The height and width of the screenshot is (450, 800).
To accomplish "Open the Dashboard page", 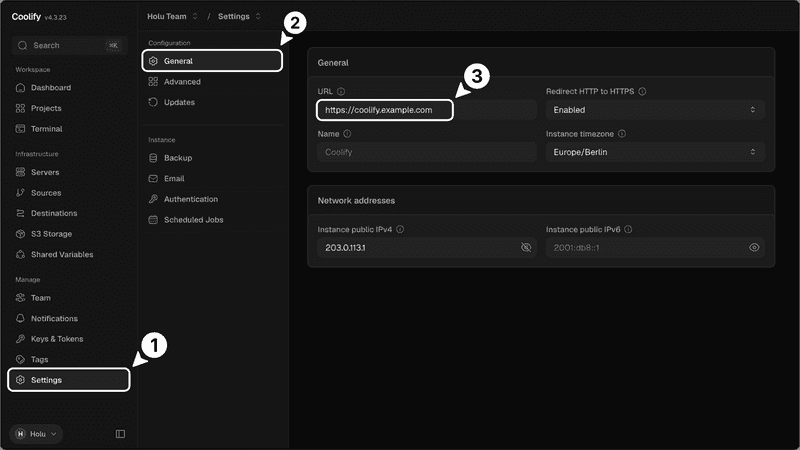I will click(x=69, y=88).
